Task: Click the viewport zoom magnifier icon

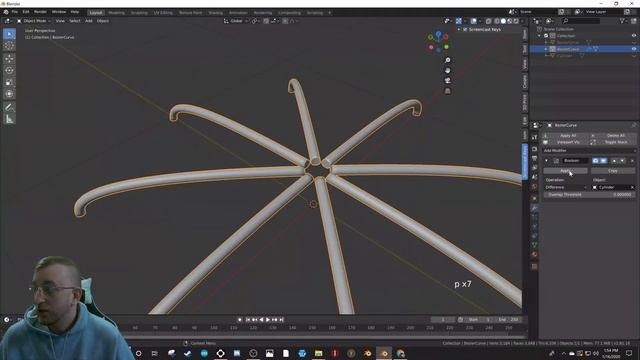Action: [448, 60]
